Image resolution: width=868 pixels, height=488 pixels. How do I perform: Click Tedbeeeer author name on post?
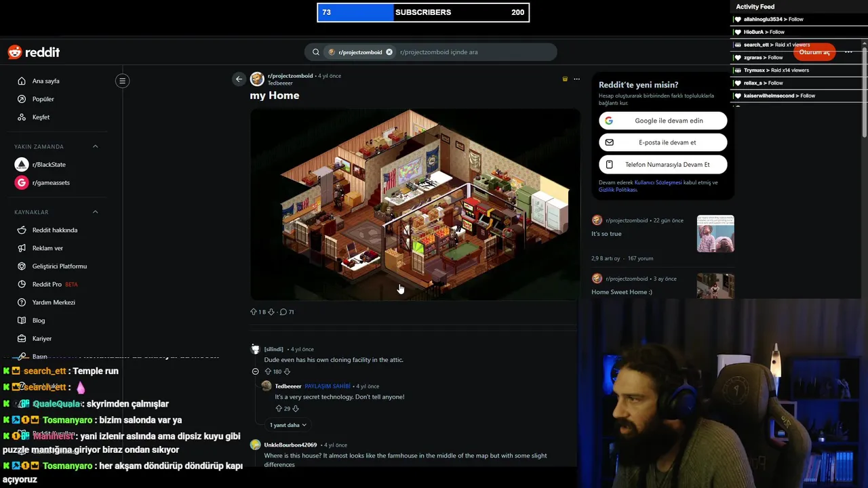[x=280, y=83]
